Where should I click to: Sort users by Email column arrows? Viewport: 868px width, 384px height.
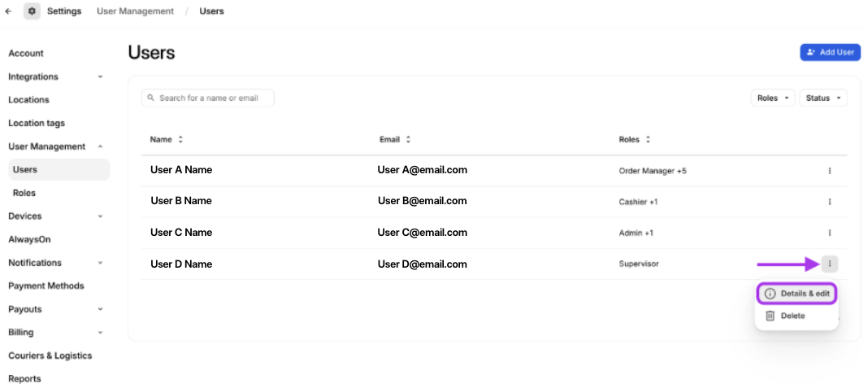[x=408, y=140]
